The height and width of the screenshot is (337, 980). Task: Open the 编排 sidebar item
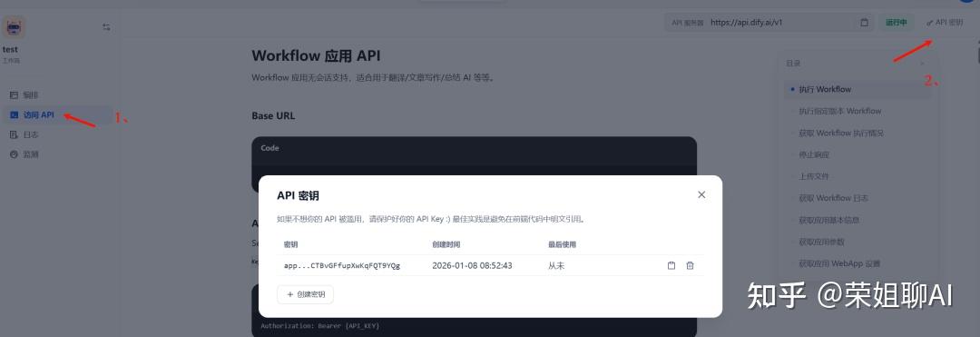(x=24, y=95)
